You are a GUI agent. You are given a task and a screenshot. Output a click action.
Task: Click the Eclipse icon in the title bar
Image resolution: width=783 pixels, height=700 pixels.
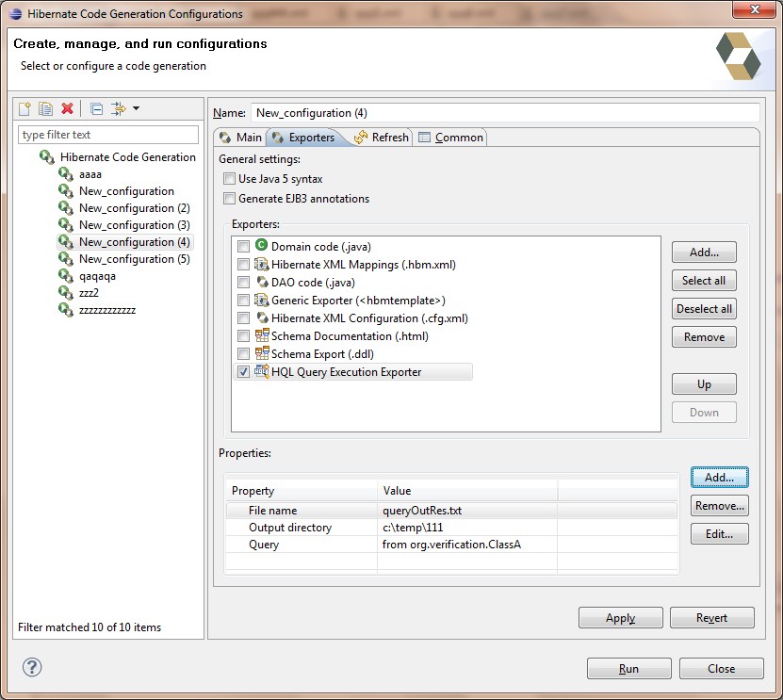pos(16,14)
